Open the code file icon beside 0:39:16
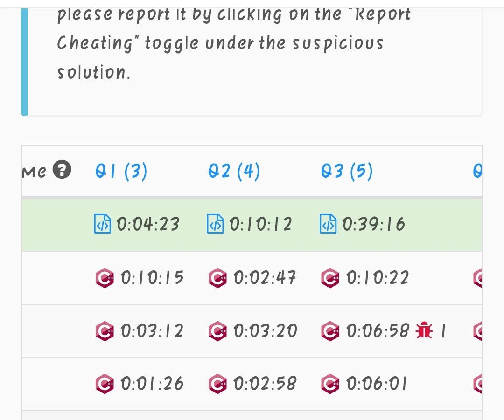The height and width of the screenshot is (420, 504). coord(328,224)
